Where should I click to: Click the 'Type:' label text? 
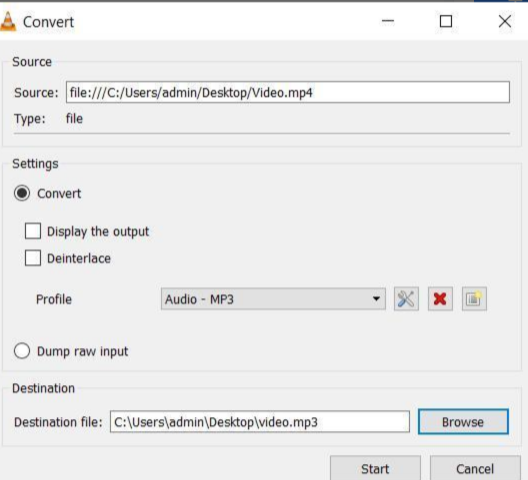pos(30,119)
